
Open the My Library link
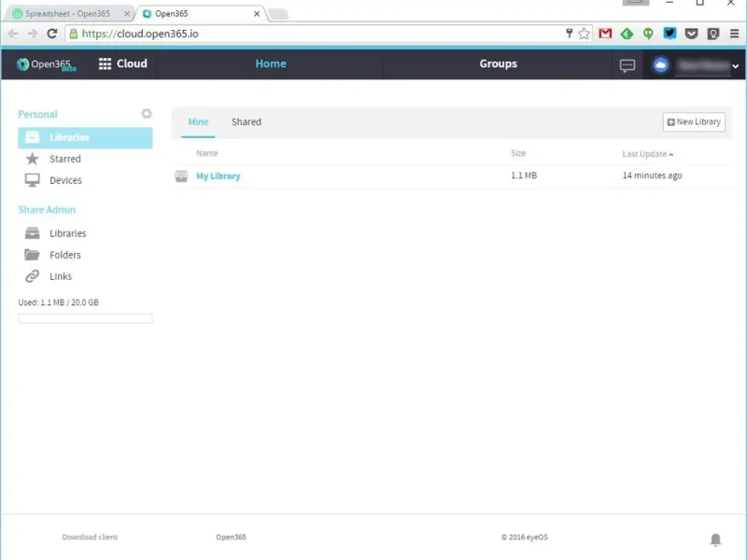218,176
